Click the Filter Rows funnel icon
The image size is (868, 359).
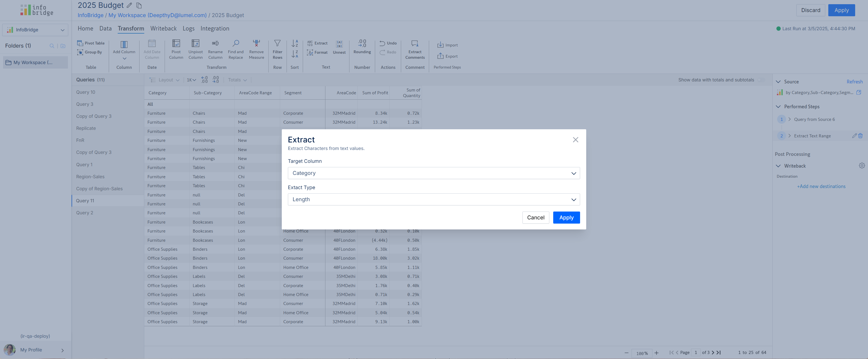coord(277,44)
